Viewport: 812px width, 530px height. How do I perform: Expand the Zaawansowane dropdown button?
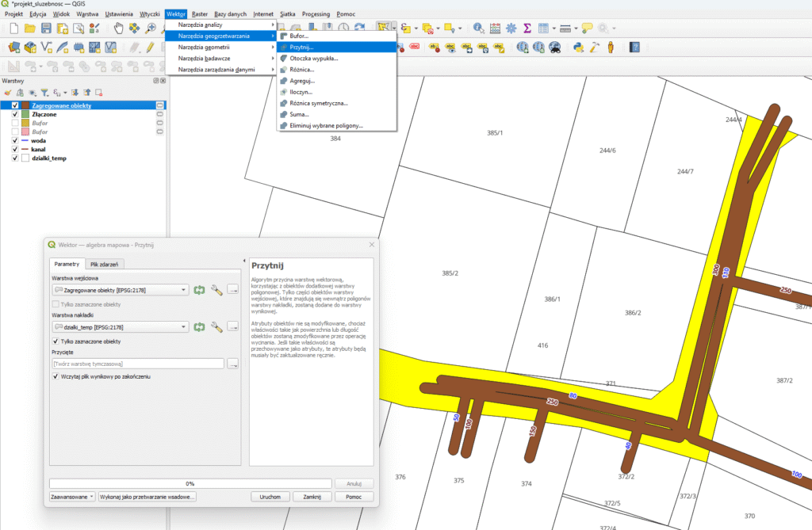pos(71,497)
